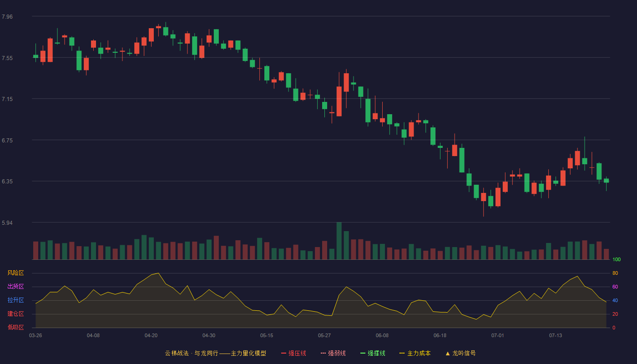
Task: Click the 0 indicator scale value
Action: (x=614, y=328)
